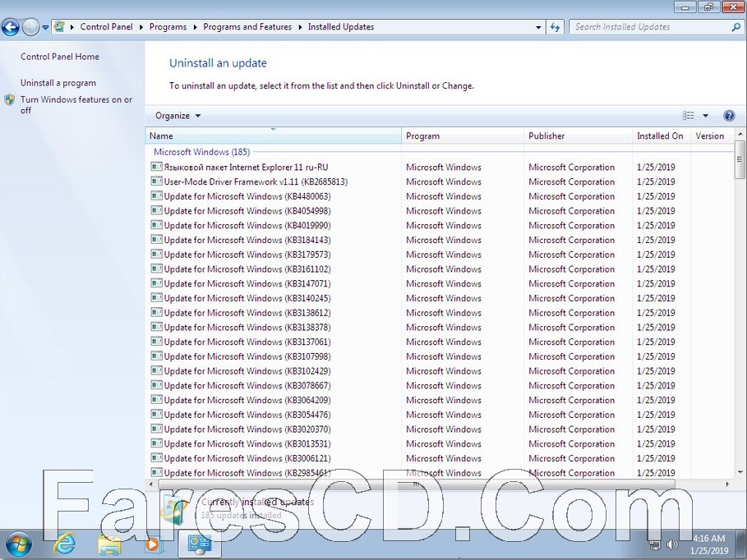The height and width of the screenshot is (560, 747).
Task: Click the update icon beside KB3013531
Action: [x=156, y=443]
